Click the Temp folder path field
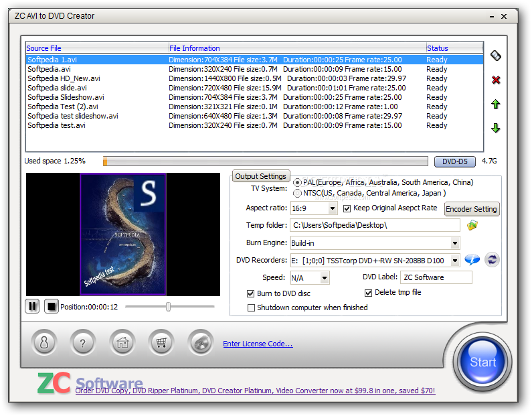 (375, 225)
